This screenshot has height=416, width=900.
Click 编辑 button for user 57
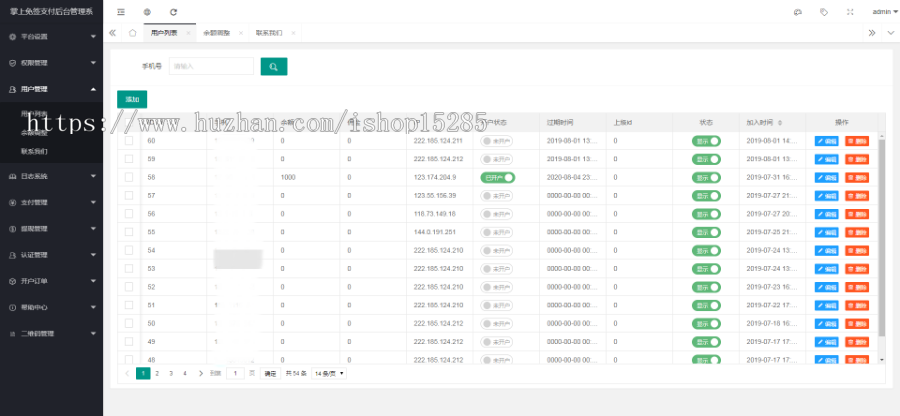click(827, 195)
